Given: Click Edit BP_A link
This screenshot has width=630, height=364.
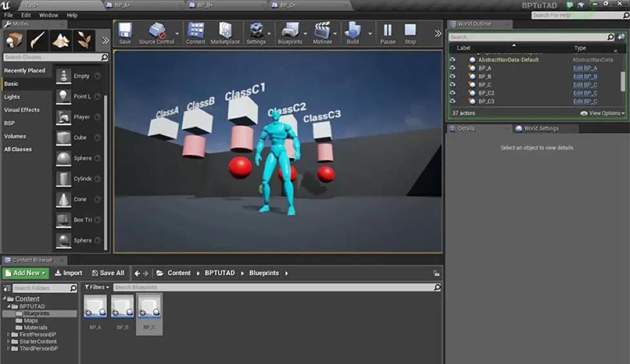Looking at the screenshot, I should [585, 68].
